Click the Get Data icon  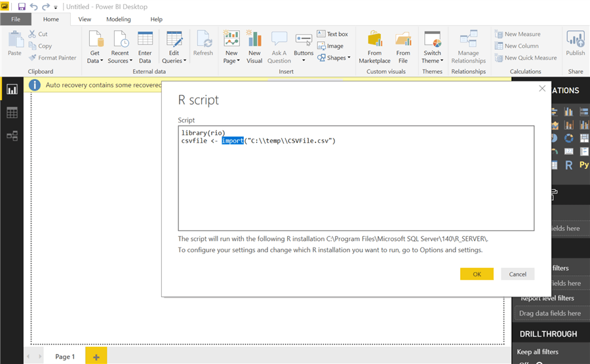(x=96, y=40)
